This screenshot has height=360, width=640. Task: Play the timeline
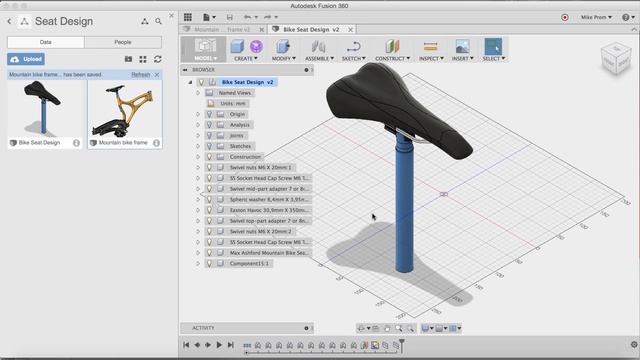pos(219,345)
